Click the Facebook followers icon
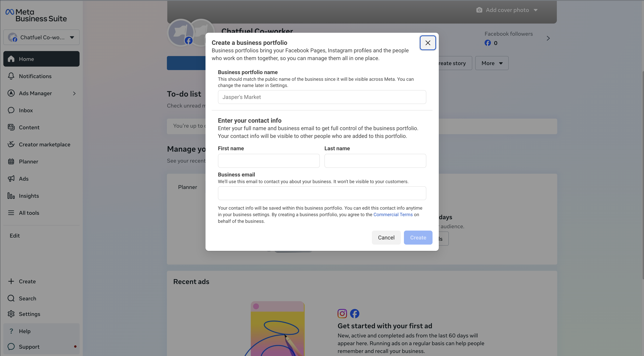Viewport: 644px width, 356px height. 488,43
